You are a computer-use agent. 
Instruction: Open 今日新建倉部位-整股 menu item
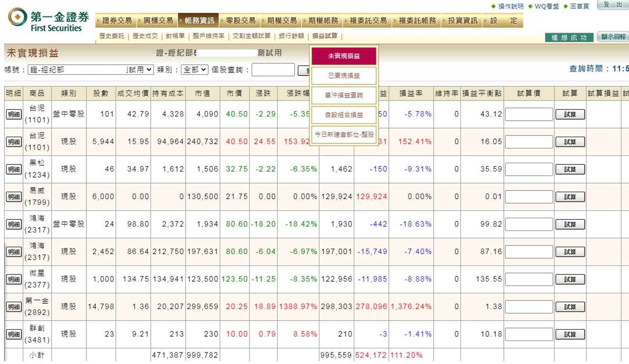344,134
